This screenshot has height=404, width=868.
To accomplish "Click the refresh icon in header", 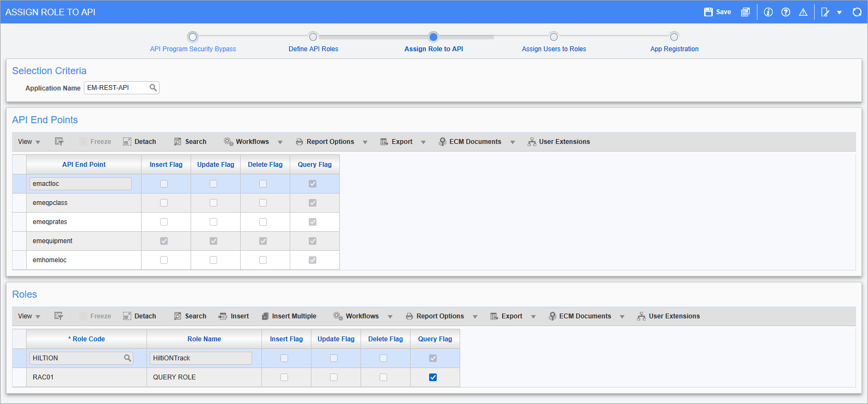I will point(857,12).
